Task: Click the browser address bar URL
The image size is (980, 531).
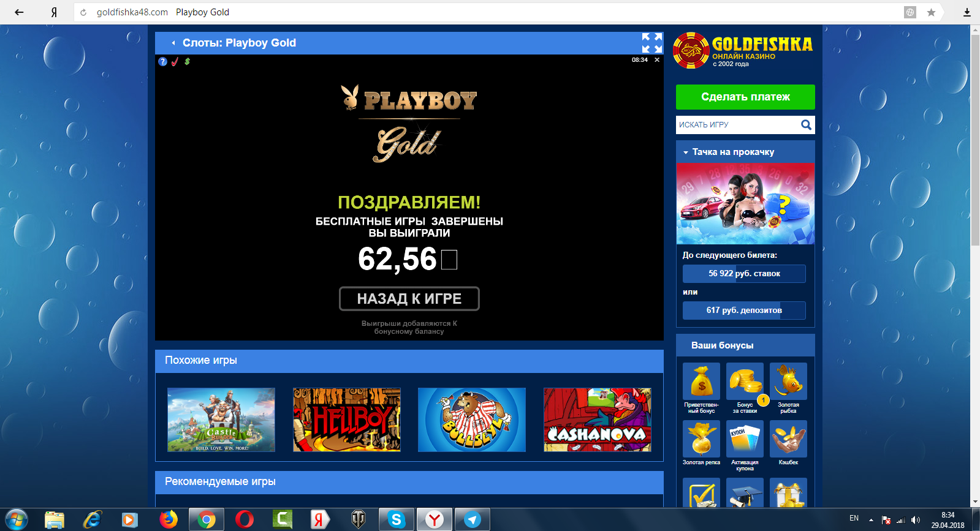Action: [132, 12]
